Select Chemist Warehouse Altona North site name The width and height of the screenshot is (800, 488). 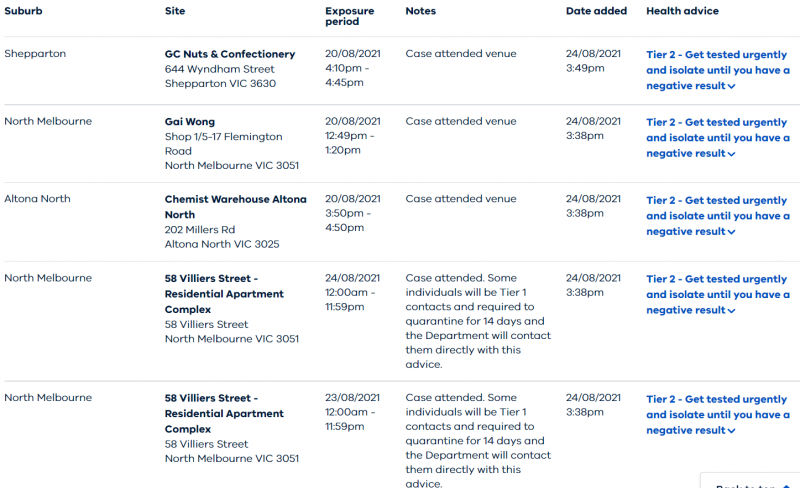click(x=236, y=207)
